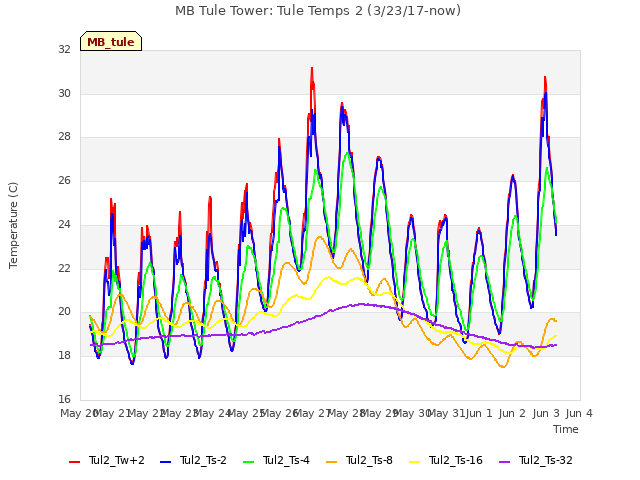The height and width of the screenshot is (480, 640).
Task: Click the 26 y-axis tick label
Action: tap(64, 180)
